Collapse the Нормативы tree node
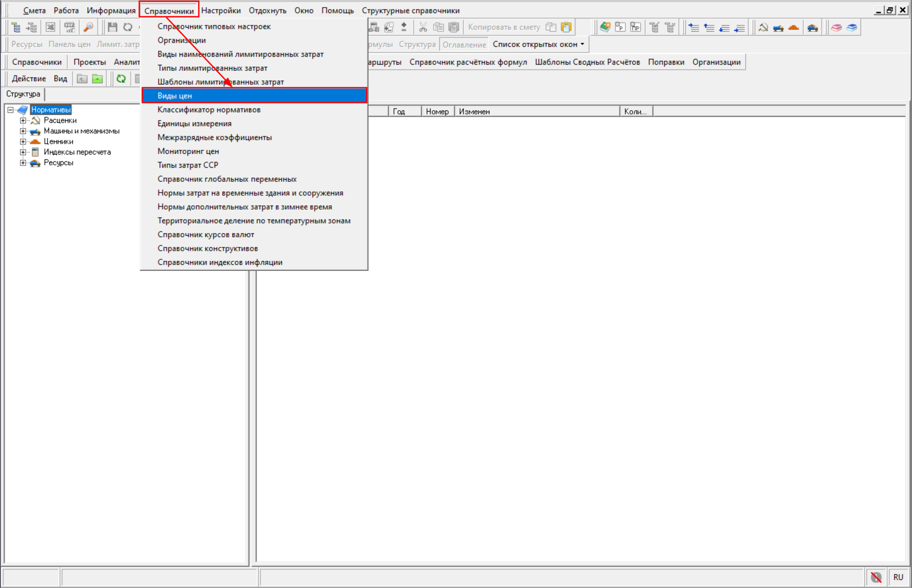The image size is (912, 588). coord(11,110)
